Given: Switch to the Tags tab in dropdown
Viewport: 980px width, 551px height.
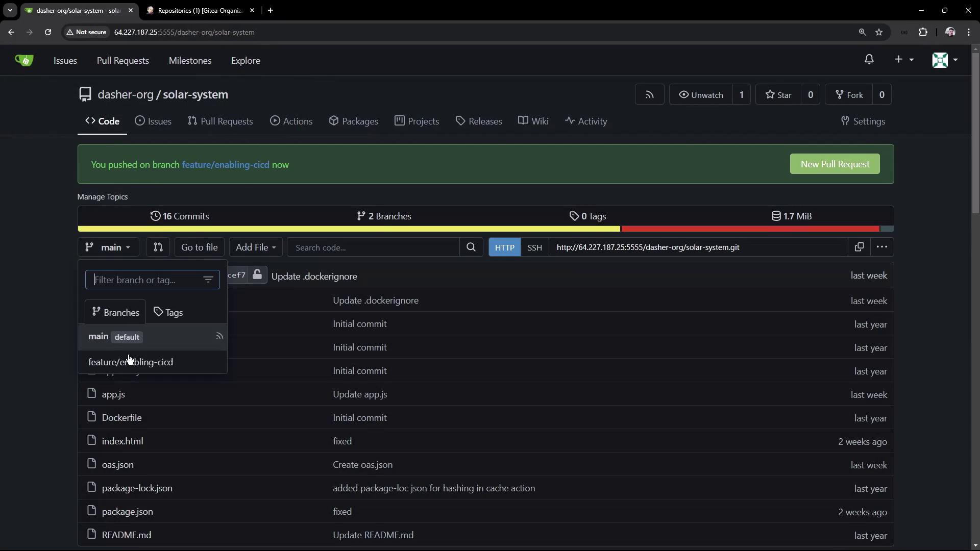Looking at the screenshot, I should coord(168,312).
